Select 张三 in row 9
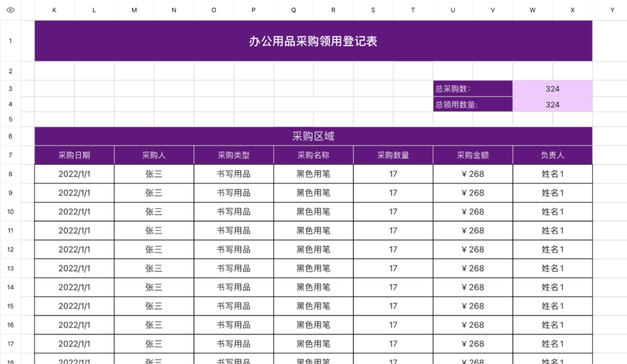The image size is (627, 364). 154,193
